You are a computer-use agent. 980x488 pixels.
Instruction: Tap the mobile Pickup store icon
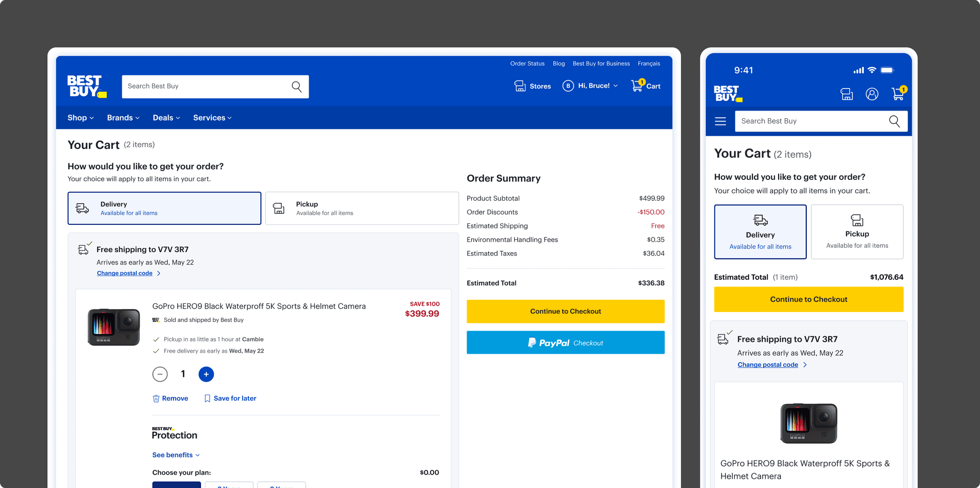pyautogui.click(x=857, y=220)
